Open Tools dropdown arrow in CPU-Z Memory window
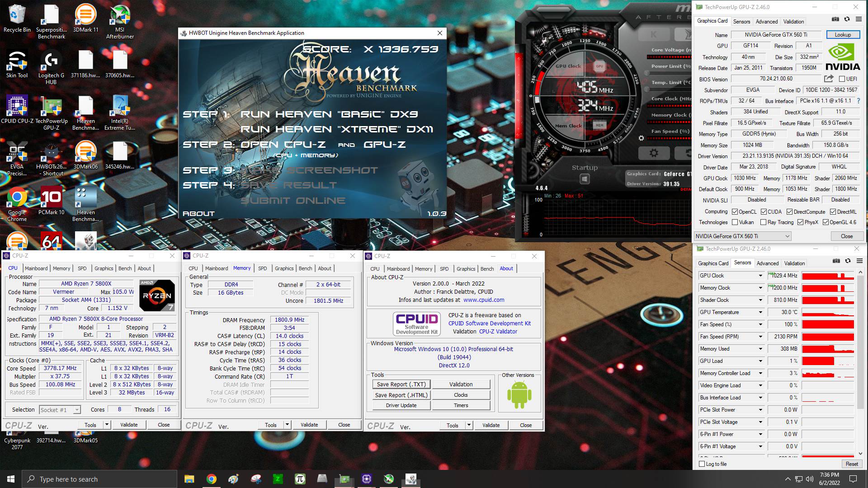Viewport: 868px width, 488px height. (287, 425)
